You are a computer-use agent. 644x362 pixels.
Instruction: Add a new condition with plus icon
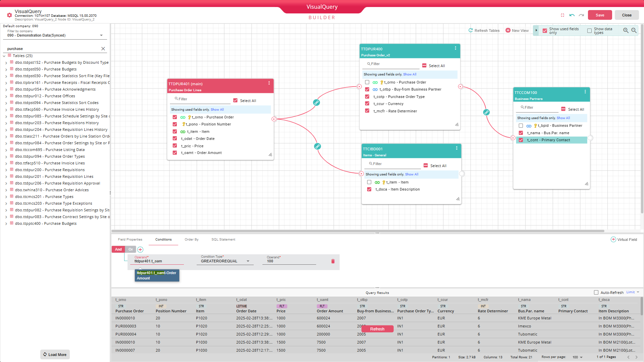[x=140, y=250]
